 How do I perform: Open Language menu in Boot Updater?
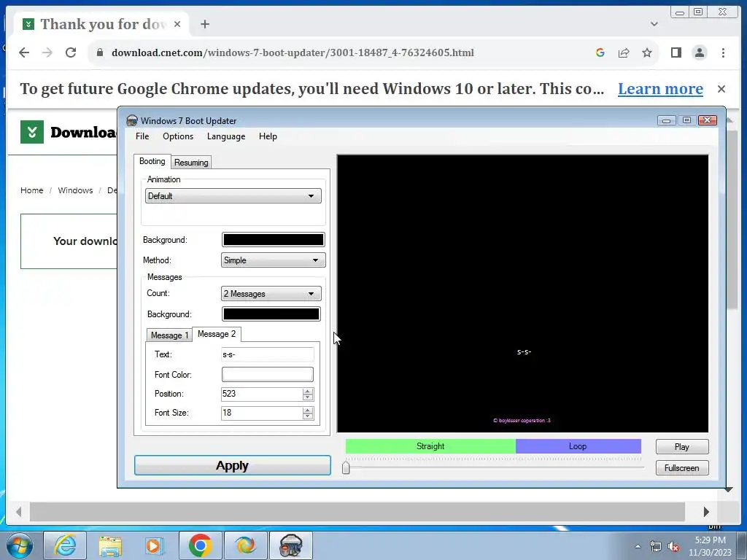[226, 136]
